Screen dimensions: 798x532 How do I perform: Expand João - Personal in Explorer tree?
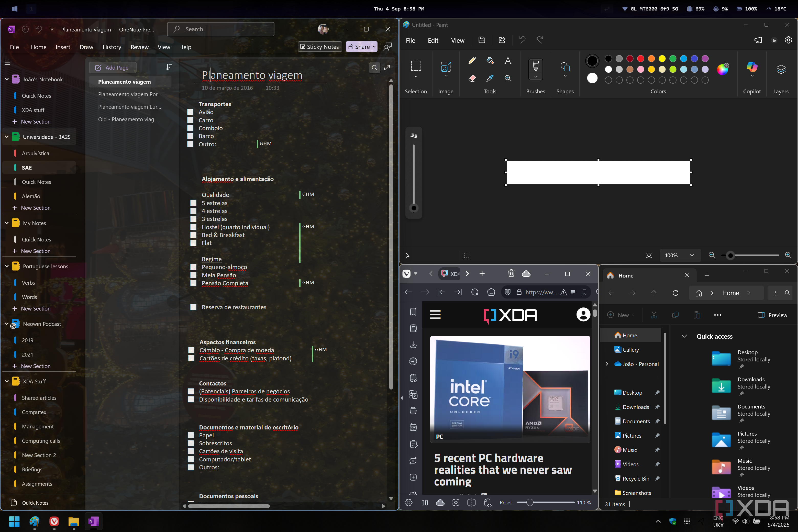(607, 364)
